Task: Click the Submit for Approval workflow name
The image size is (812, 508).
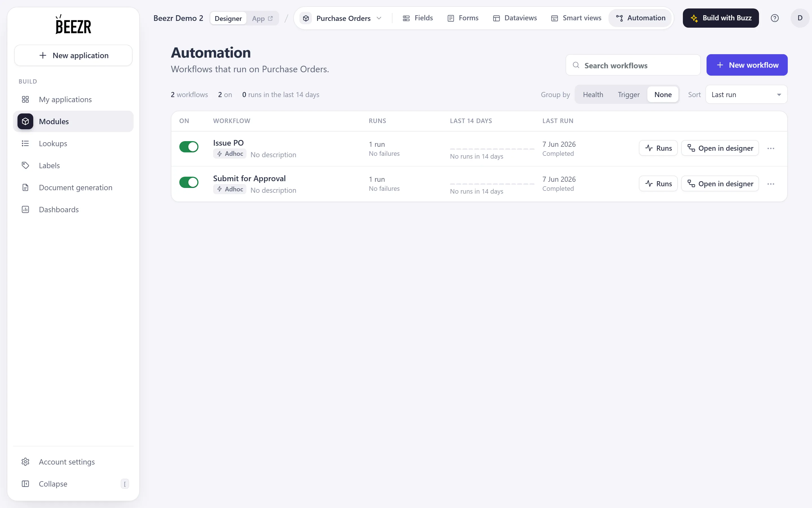Action: pos(249,178)
